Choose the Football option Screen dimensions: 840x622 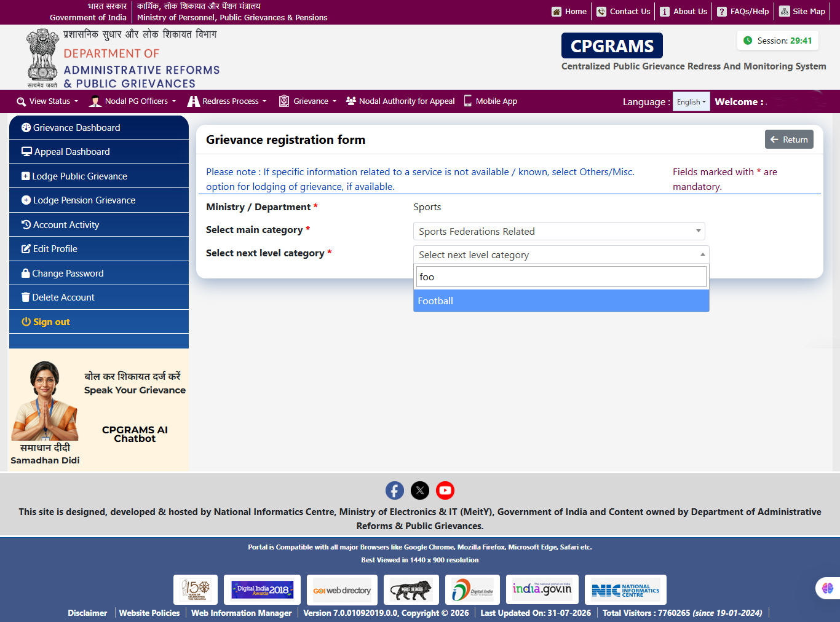561,301
